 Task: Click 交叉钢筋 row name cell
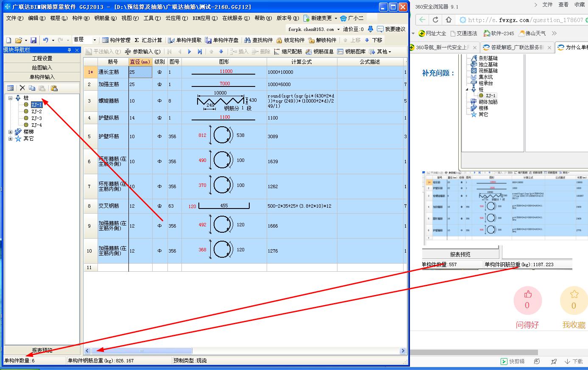[x=113, y=206]
